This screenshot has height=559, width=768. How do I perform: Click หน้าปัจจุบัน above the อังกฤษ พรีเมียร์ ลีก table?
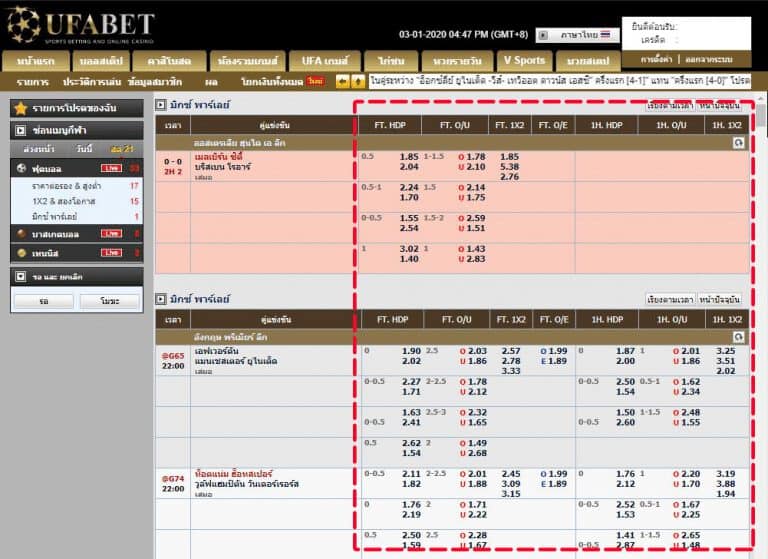720,299
